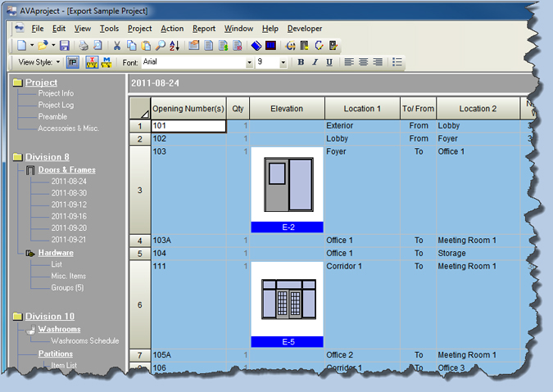Click the Print icon in toolbar

tap(84, 46)
